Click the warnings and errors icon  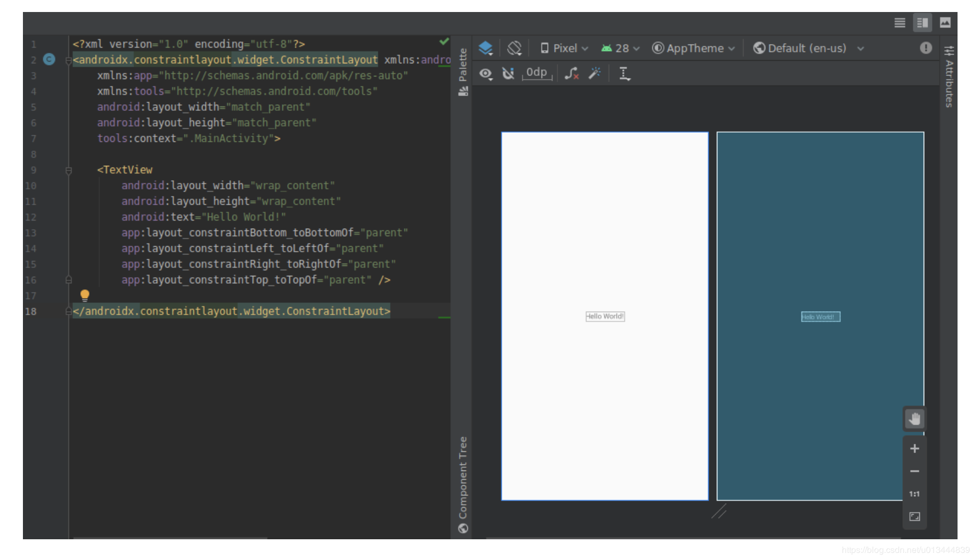click(926, 48)
